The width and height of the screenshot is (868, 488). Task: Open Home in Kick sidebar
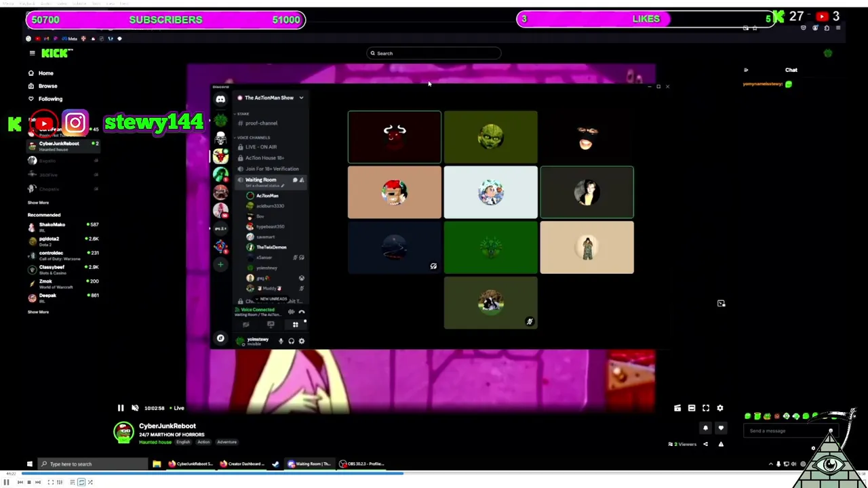pos(45,73)
